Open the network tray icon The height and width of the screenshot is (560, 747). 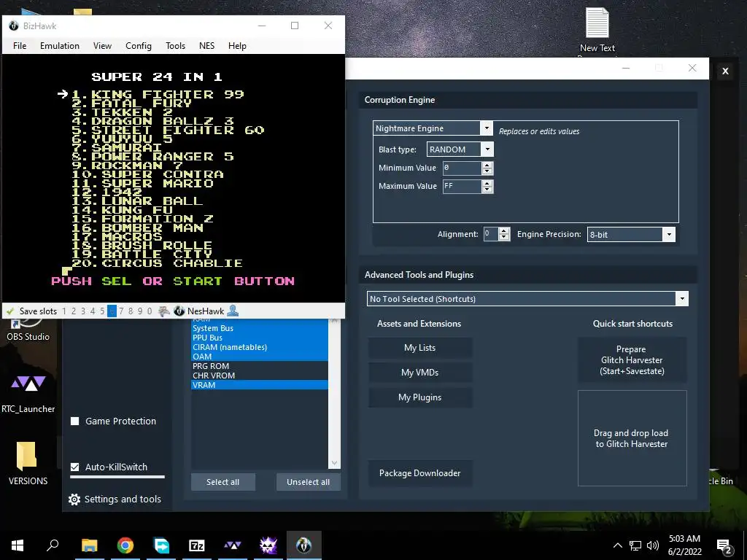coord(635,545)
